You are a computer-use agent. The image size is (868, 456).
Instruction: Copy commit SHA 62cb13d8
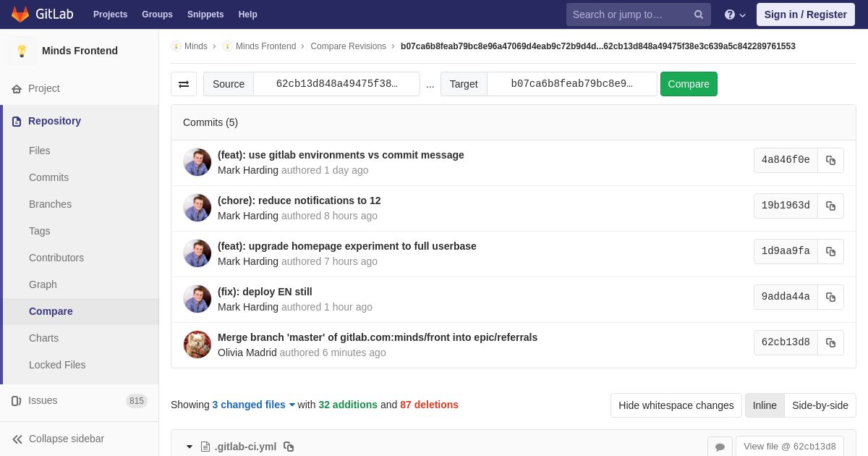tap(830, 342)
